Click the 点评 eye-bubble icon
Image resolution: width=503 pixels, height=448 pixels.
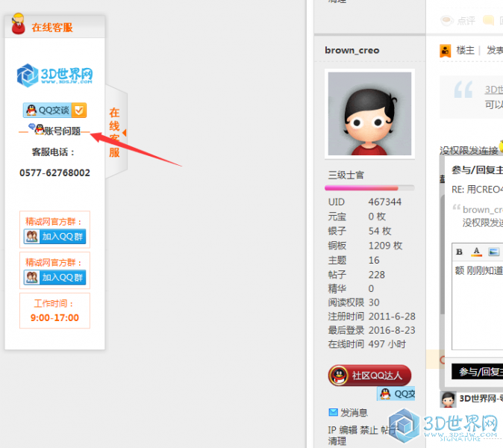447,21
